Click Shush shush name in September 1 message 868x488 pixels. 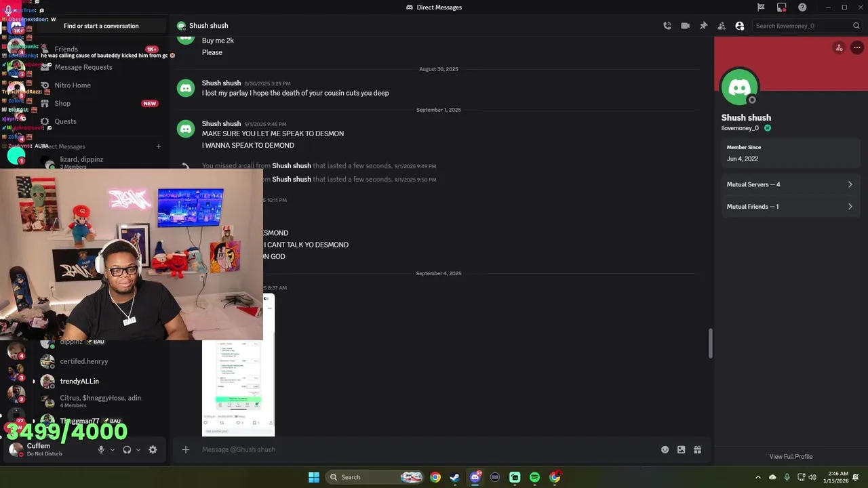tap(221, 123)
